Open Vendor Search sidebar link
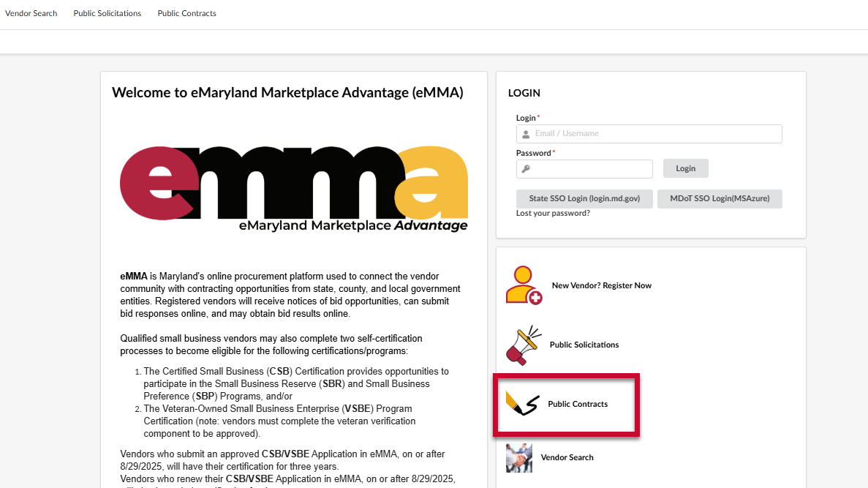 point(567,457)
